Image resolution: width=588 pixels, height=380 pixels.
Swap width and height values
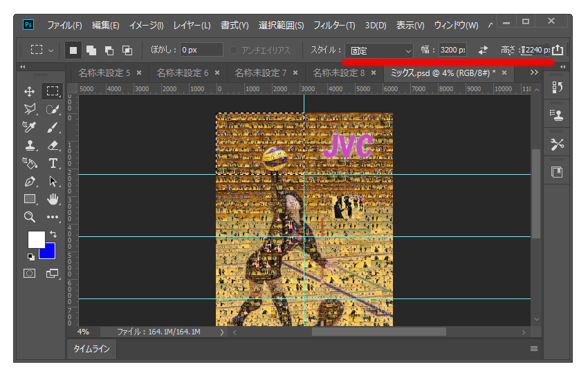(483, 50)
